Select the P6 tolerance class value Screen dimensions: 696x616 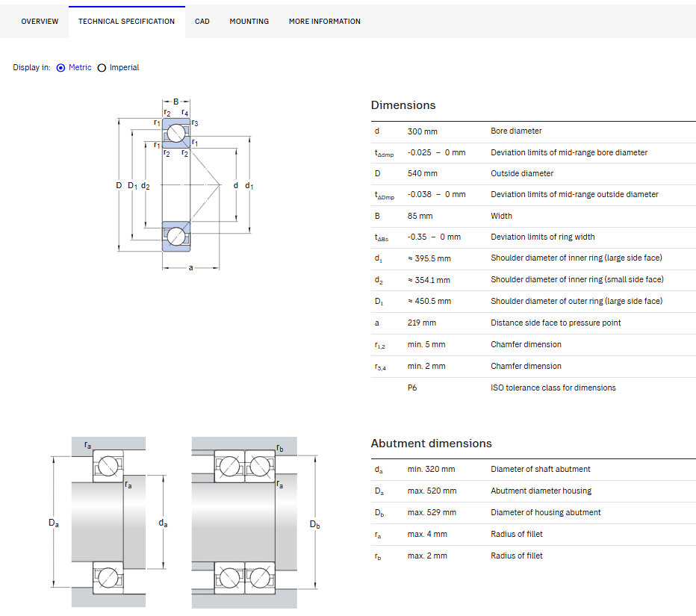coord(412,388)
